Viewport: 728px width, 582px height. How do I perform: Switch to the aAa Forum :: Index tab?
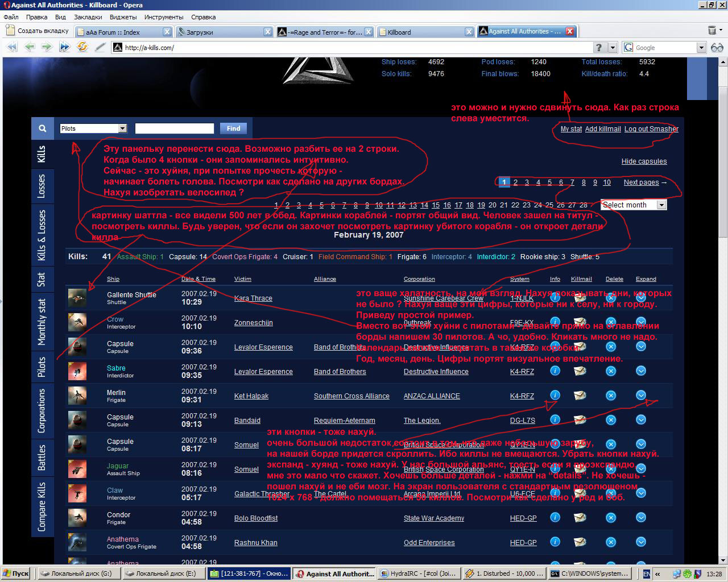coord(123,32)
